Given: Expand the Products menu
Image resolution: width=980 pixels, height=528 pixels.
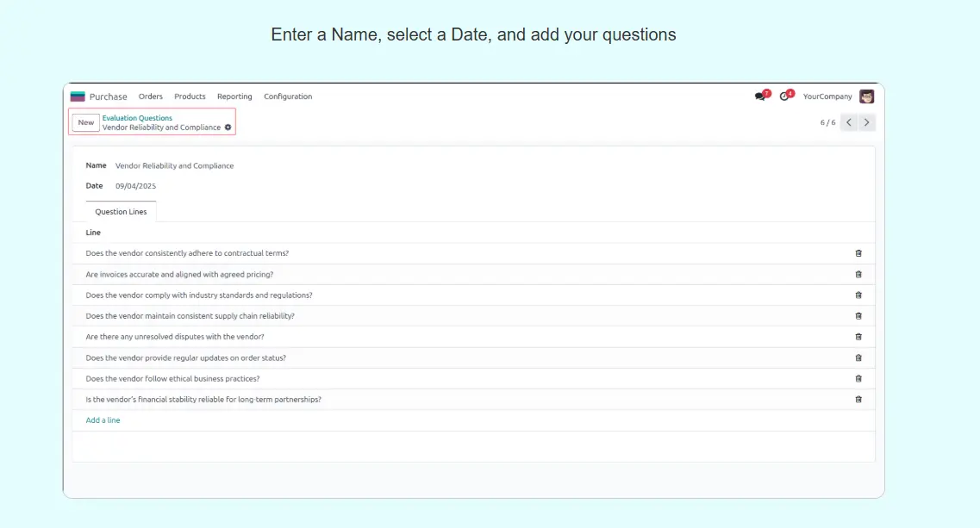Looking at the screenshot, I should (190, 96).
